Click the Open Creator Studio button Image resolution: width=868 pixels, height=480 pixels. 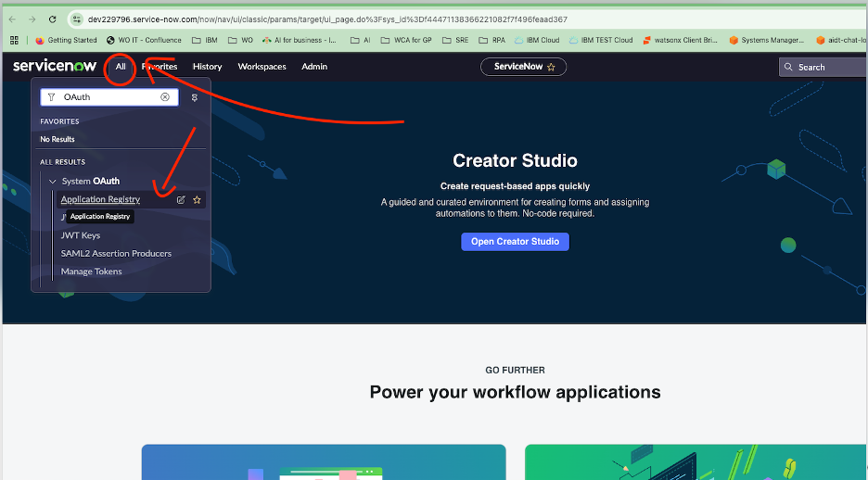click(515, 242)
